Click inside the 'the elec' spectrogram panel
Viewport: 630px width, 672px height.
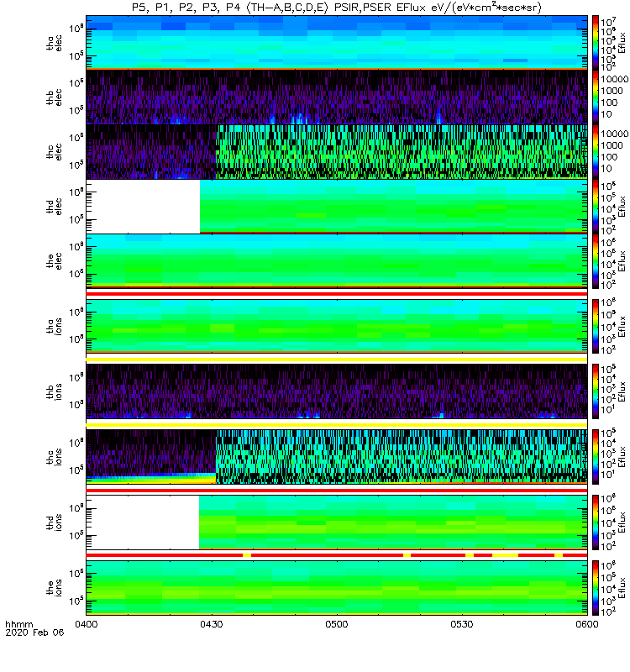pos(337,261)
